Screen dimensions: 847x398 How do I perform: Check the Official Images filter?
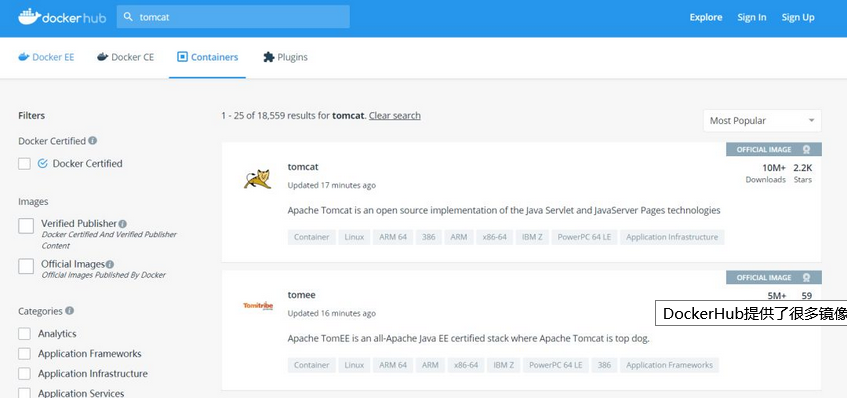(26, 266)
